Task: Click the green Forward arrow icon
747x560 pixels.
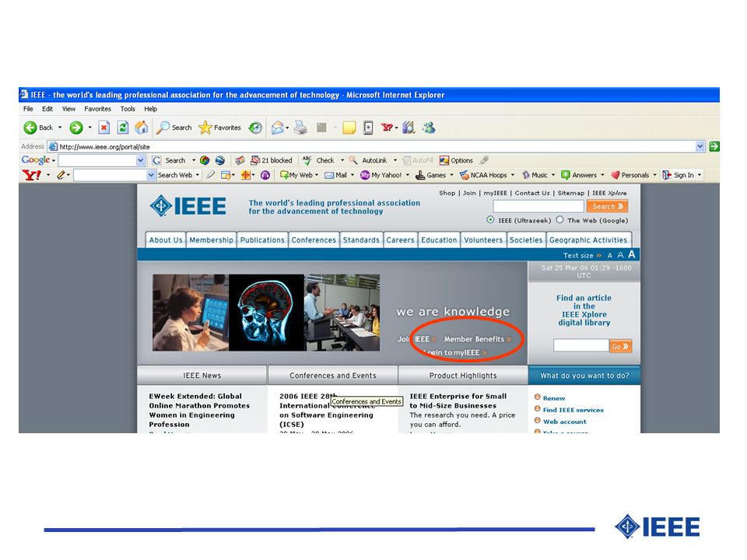Action: coord(76,128)
